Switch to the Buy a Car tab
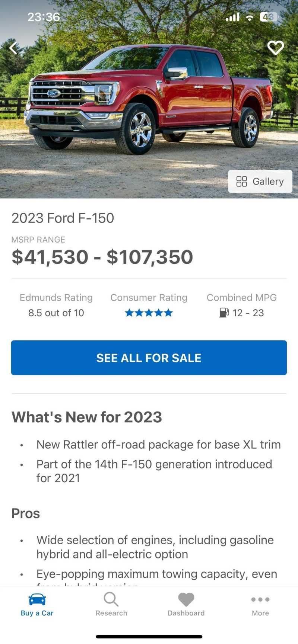This screenshot has width=298, height=644. click(37, 605)
